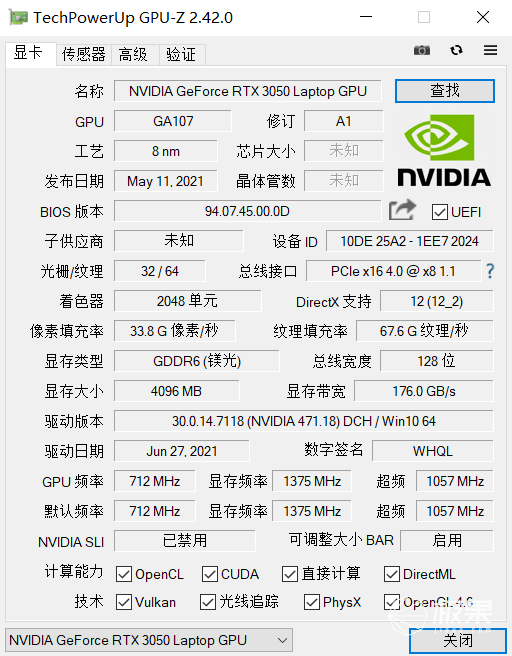The image size is (512, 656).
Task: Open the hamburger menu icon
Action: point(490,50)
